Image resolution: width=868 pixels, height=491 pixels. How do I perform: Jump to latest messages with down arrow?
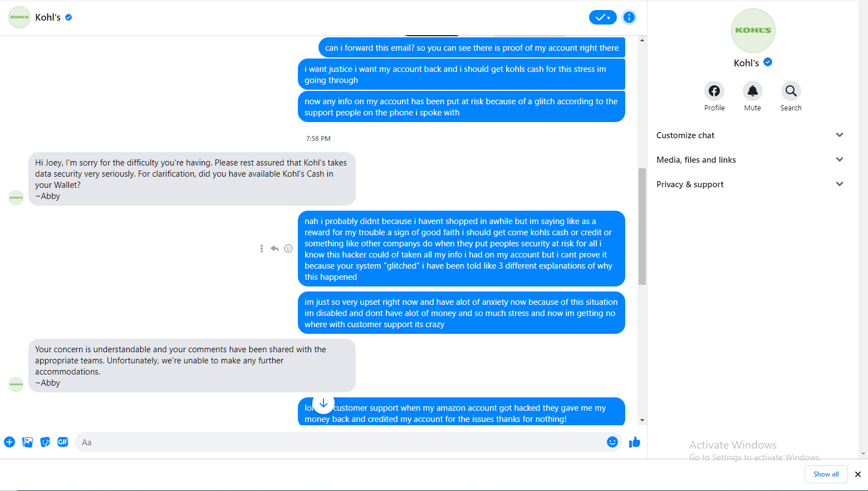click(323, 402)
